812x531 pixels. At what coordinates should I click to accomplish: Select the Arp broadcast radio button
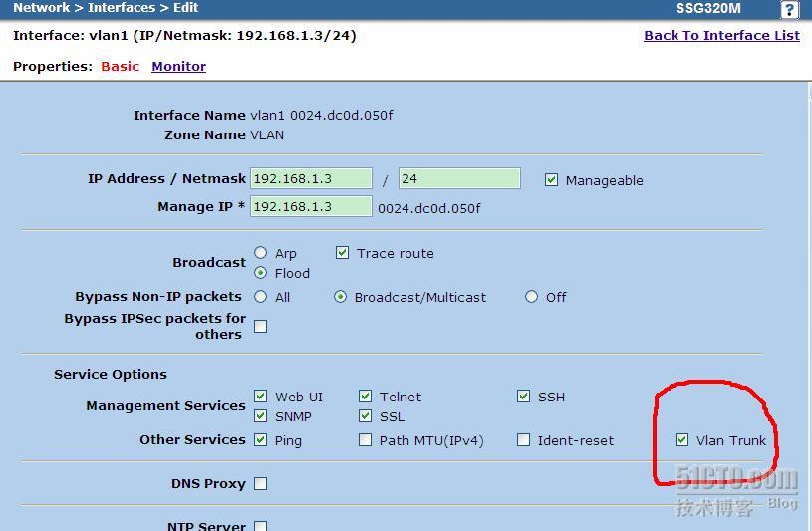pos(261,253)
